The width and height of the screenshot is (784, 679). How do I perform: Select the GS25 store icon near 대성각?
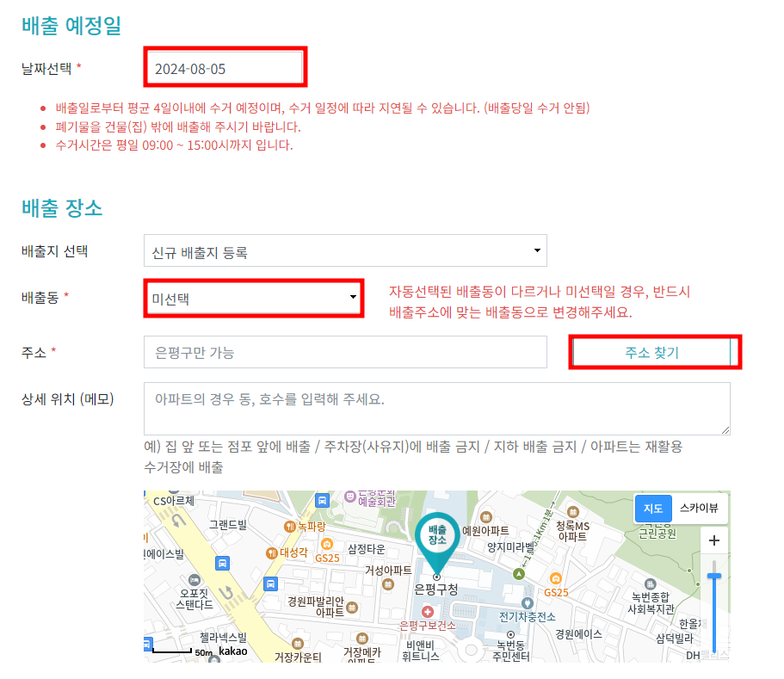327,544
